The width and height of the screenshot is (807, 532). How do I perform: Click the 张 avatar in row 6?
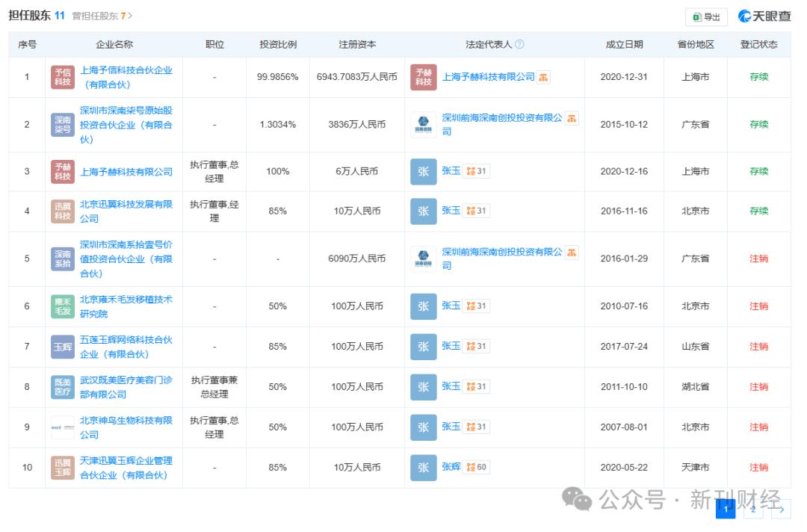point(424,306)
